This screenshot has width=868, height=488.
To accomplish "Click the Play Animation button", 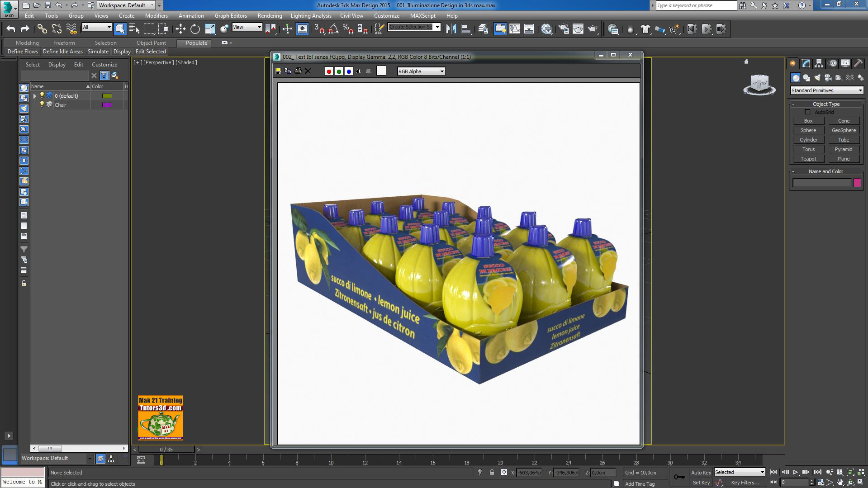I will click(x=795, y=472).
